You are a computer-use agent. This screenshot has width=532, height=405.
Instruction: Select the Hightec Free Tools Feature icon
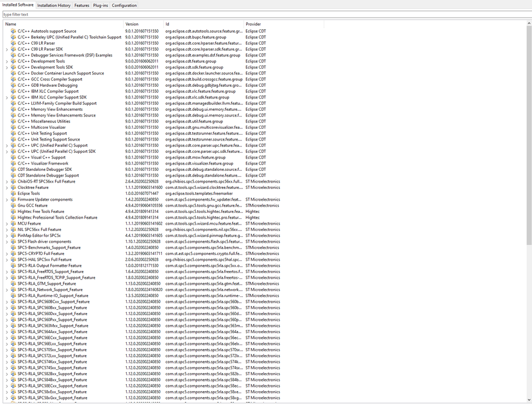pos(13,212)
